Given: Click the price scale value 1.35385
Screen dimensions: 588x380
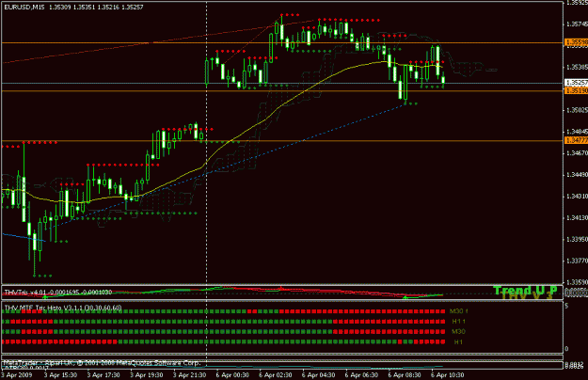Looking at the screenshot, I should [577, 67].
